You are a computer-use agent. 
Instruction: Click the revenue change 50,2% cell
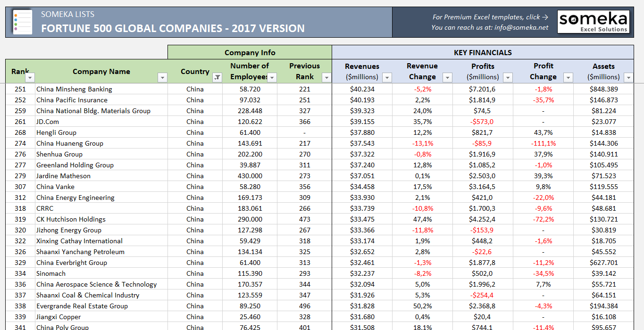422,306
